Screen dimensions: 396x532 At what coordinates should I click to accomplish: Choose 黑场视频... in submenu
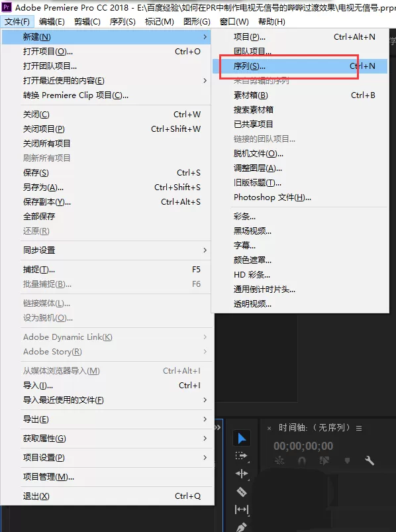coord(300,231)
